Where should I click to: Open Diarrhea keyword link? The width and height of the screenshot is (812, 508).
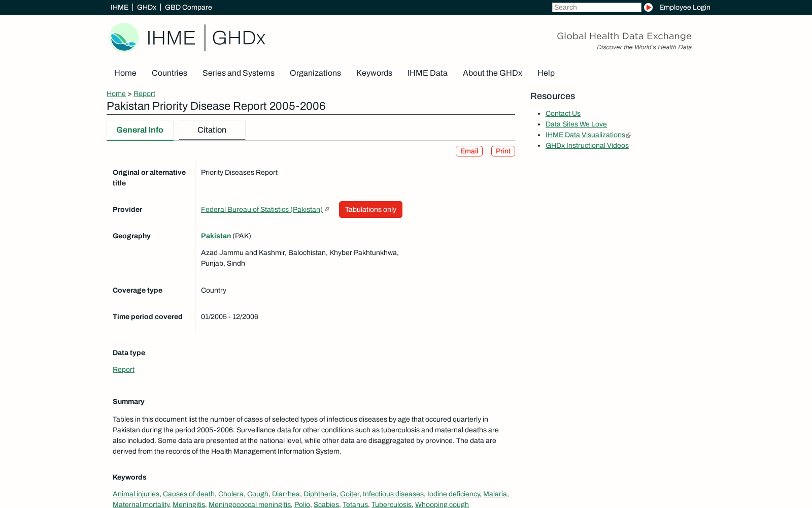[x=286, y=494]
